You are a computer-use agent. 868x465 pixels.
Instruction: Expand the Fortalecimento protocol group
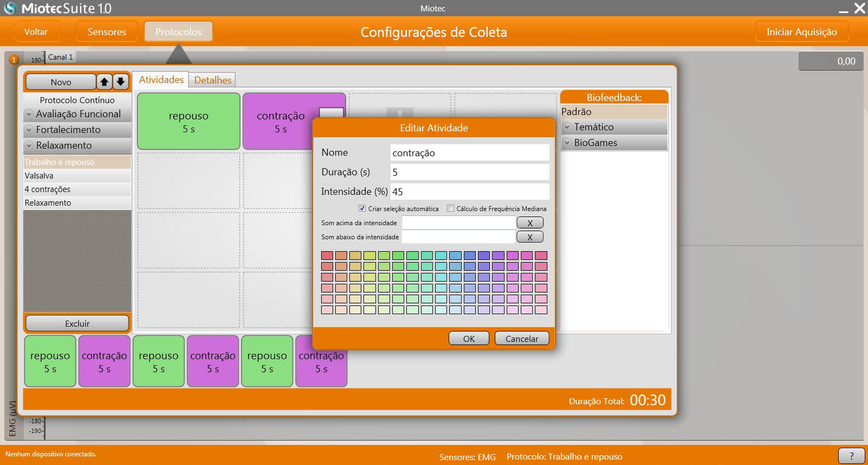click(29, 130)
